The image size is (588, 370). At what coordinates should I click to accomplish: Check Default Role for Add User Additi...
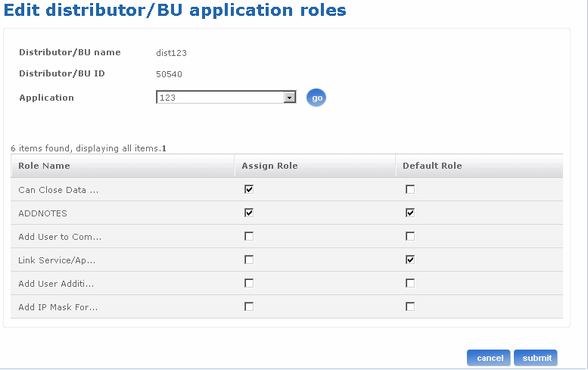click(x=410, y=283)
